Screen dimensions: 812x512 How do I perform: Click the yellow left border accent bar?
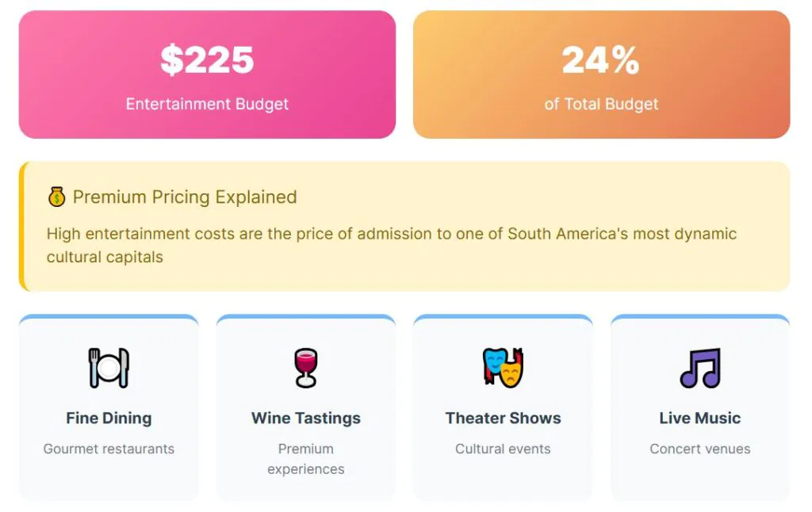click(21, 227)
